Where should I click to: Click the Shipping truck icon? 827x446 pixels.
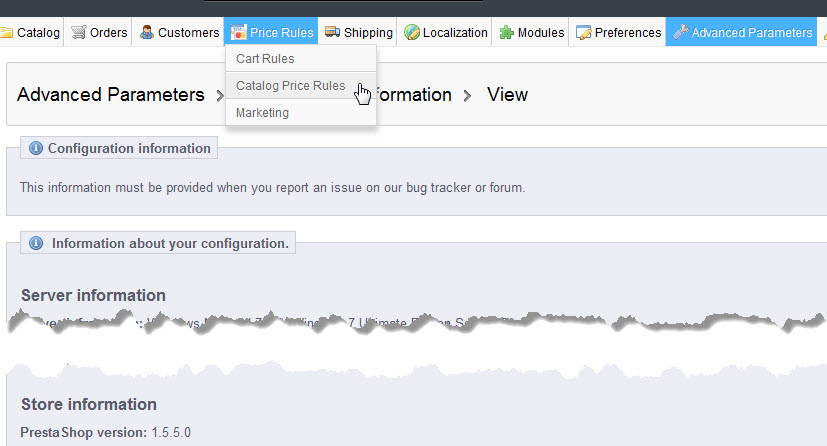332,32
